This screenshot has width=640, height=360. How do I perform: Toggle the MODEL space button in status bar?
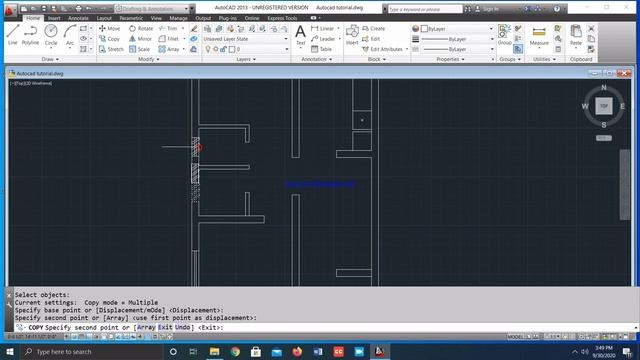tap(515, 337)
